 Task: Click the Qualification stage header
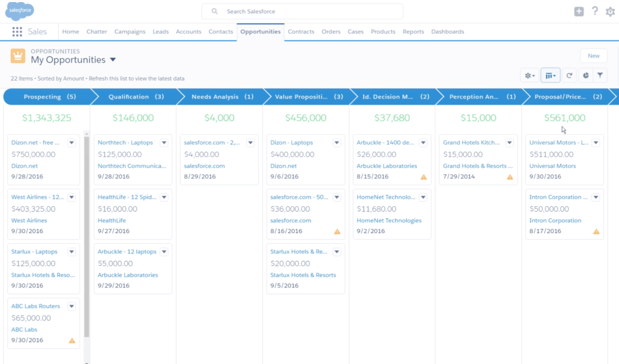point(136,97)
